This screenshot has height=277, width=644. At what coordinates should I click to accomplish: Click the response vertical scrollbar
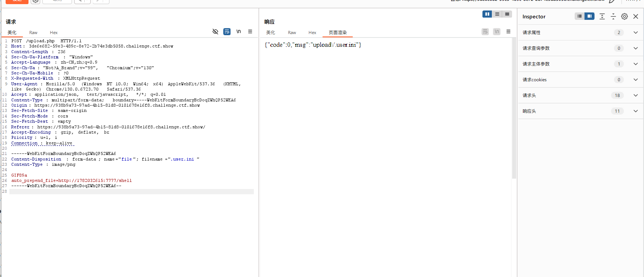[x=514, y=108]
